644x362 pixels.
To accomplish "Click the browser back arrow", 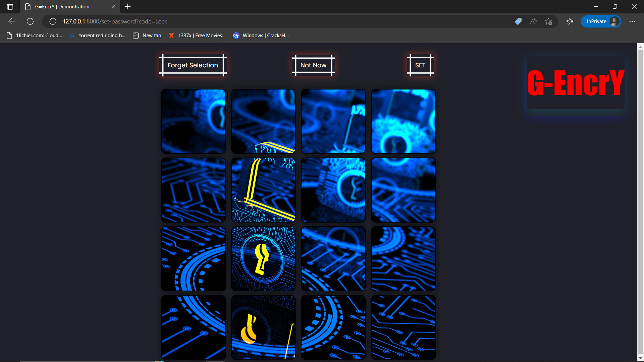I will (12, 21).
